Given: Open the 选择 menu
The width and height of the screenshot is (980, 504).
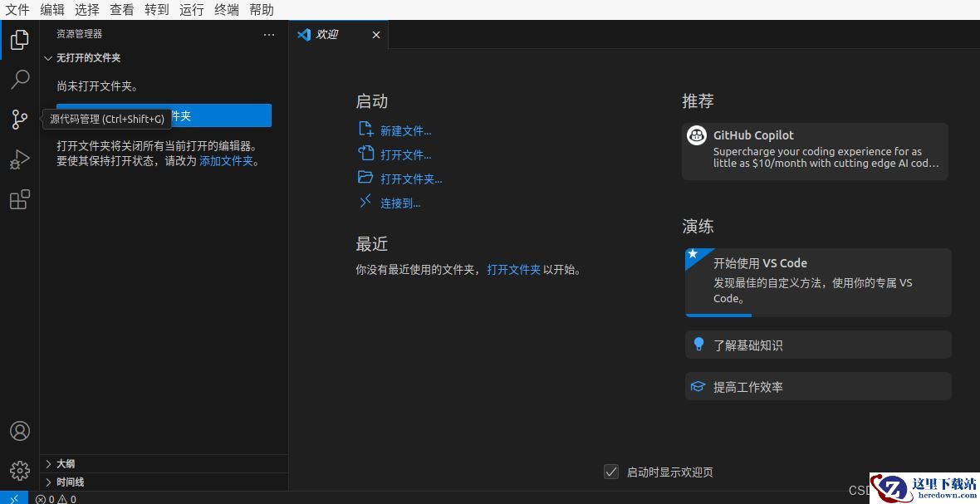Looking at the screenshot, I should point(87,9).
